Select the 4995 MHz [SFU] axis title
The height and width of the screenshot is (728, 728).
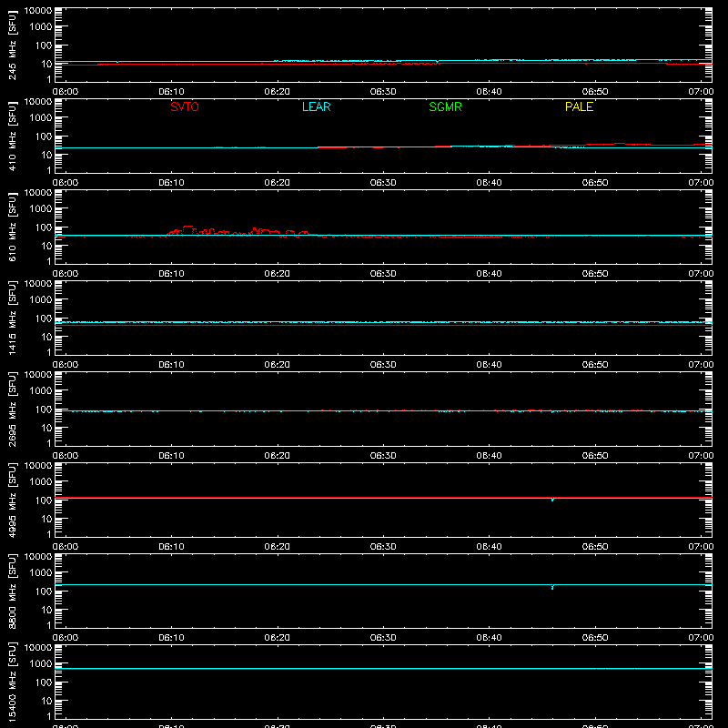pos(12,500)
